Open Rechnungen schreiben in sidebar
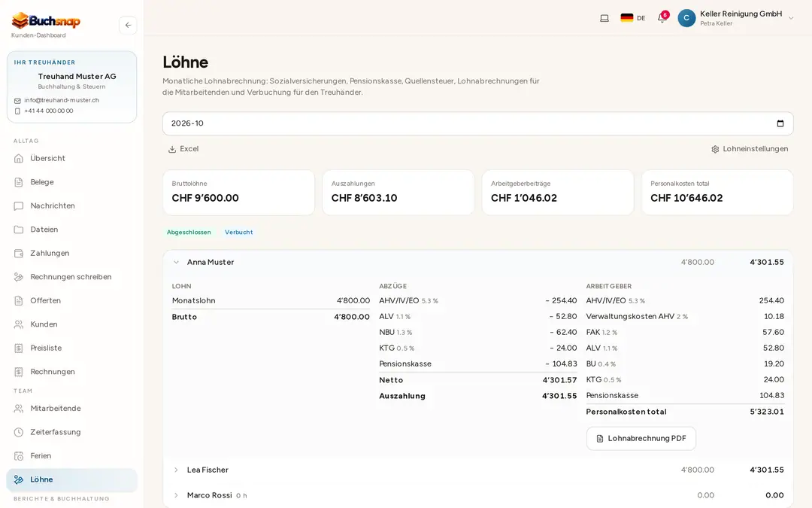The image size is (812, 508). pyautogui.click(x=71, y=277)
